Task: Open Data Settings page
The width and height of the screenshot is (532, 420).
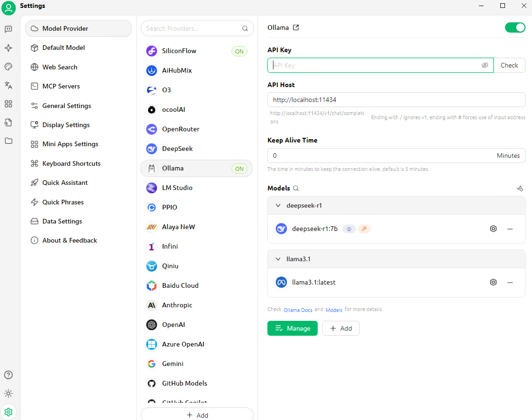Action: pos(78,221)
